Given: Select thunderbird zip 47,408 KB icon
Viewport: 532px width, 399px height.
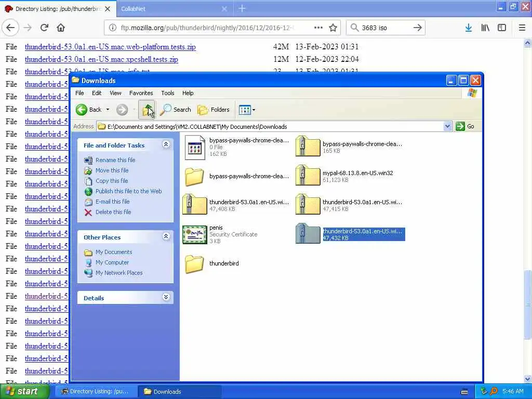Looking at the screenshot, I should [x=194, y=204].
